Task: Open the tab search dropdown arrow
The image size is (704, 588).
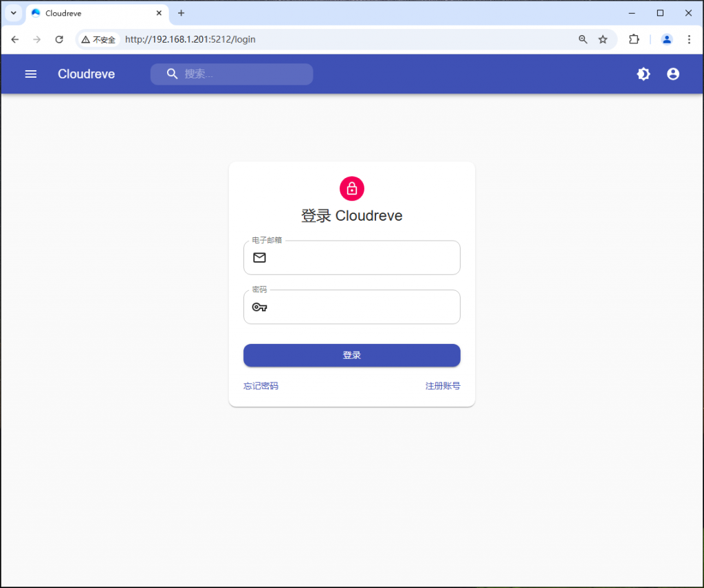Action: click(x=14, y=13)
